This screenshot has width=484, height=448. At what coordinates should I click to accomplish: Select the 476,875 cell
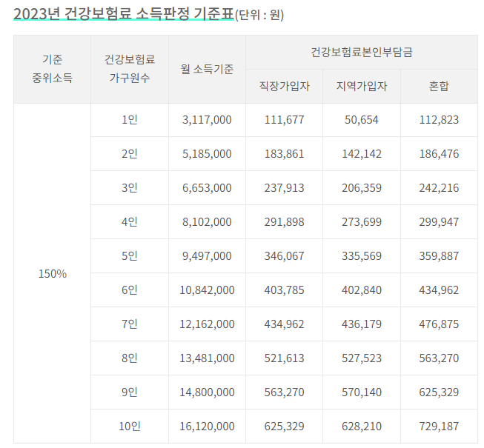pos(439,324)
